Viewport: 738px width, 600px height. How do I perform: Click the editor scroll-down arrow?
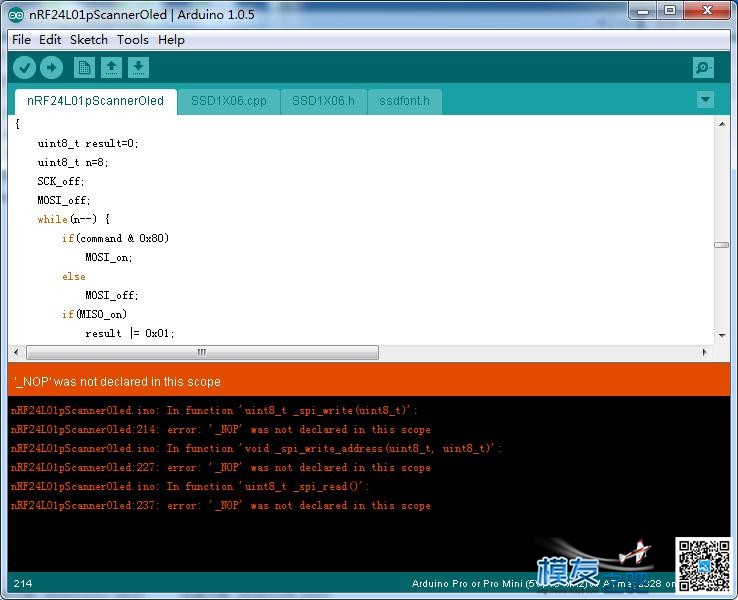pos(722,336)
